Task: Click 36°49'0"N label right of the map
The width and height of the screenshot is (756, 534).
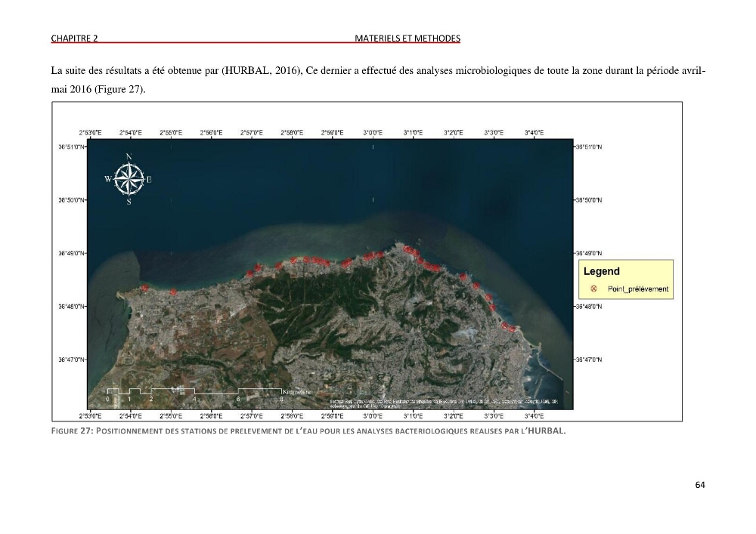Action: tap(589, 253)
